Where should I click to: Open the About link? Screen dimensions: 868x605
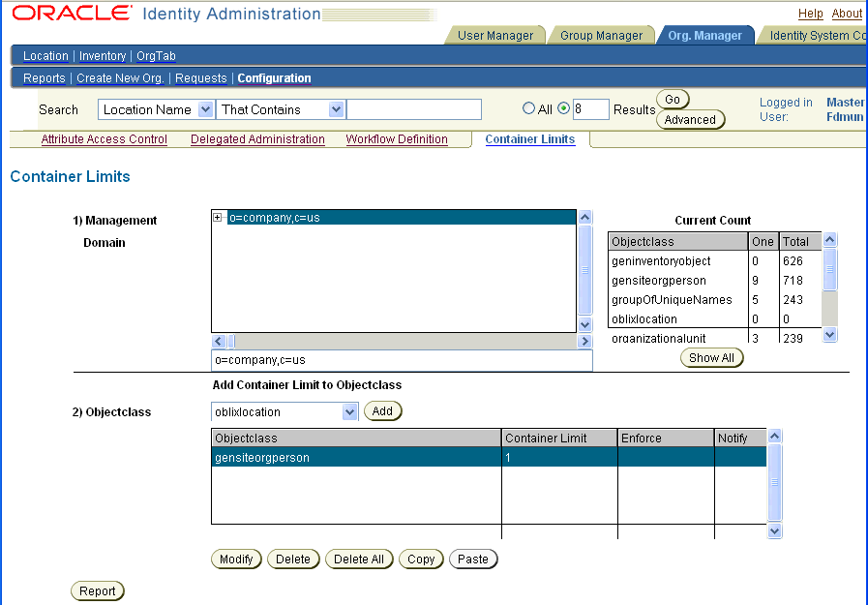[x=847, y=14]
